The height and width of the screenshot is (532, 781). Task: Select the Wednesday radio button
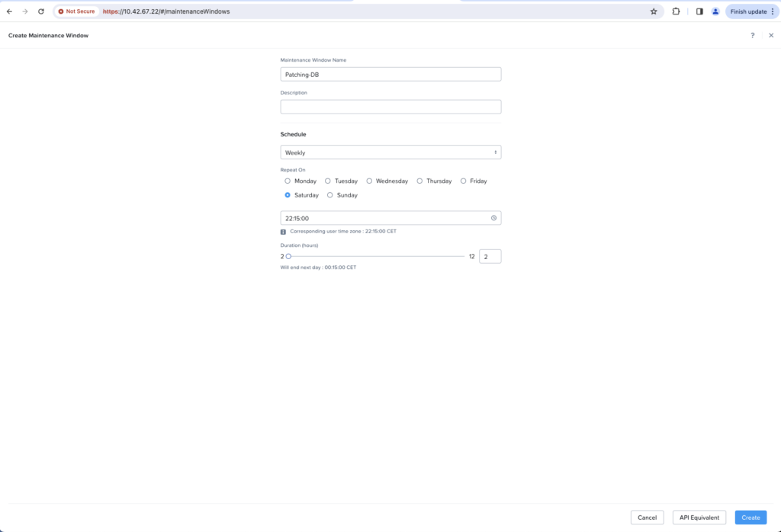point(369,181)
